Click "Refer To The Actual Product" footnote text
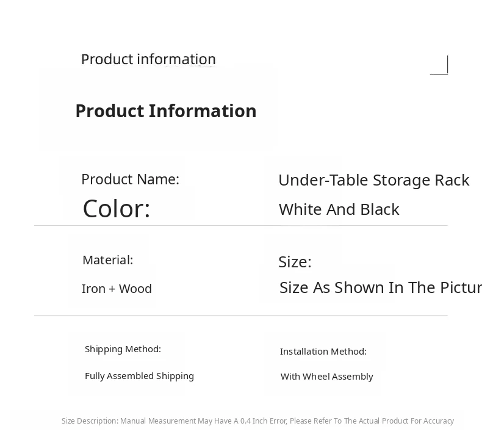This screenshot has height=448, width=482. (361, 421)
